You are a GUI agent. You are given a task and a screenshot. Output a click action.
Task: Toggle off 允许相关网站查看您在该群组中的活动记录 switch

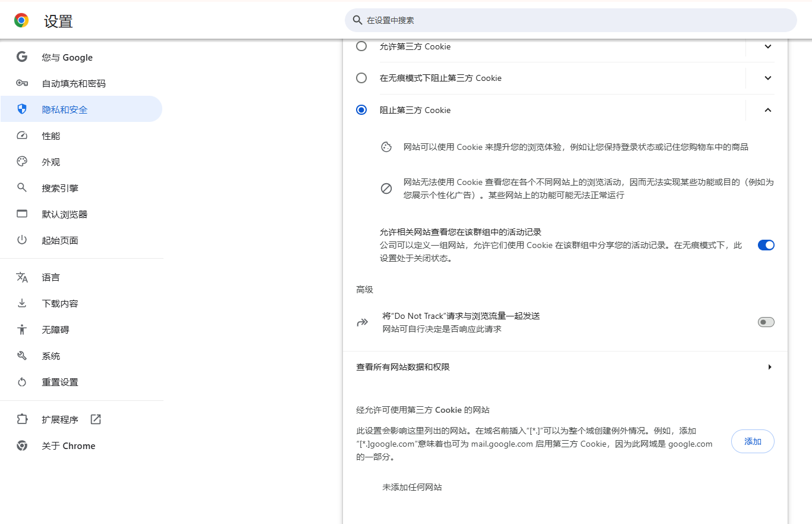tap(766, 245)
